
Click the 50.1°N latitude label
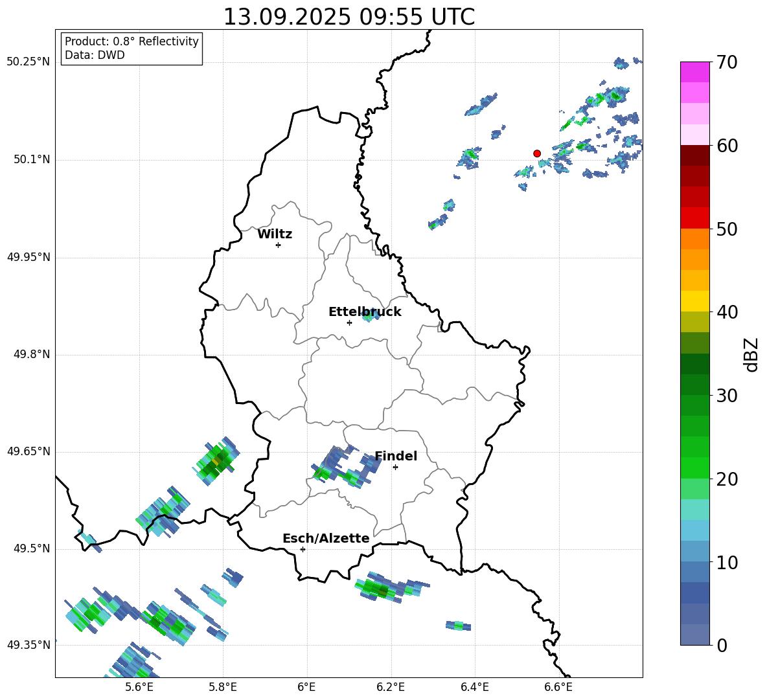[x=32, y=160]
